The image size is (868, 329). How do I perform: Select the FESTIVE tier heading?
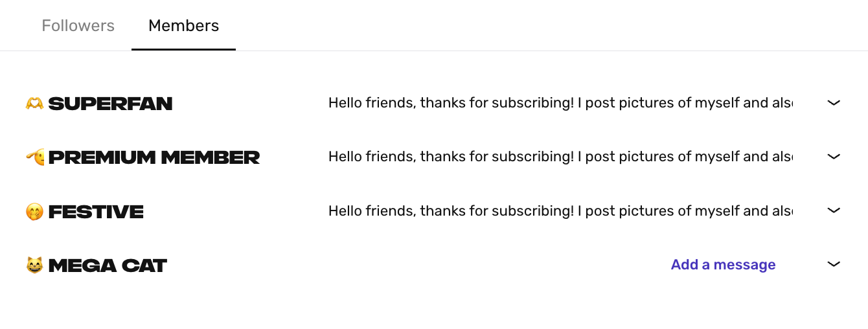click(96, 212)
